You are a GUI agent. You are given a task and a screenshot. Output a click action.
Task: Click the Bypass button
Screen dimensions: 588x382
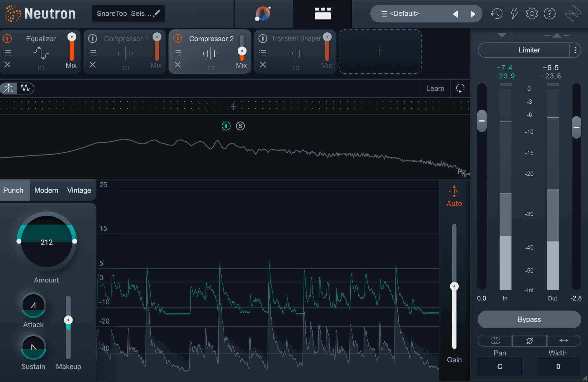[529, 319]
